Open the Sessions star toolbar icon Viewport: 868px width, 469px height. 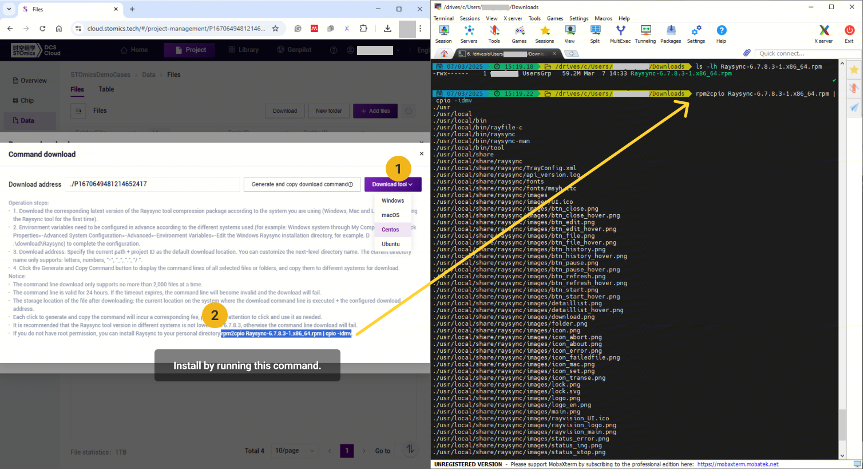545,34
